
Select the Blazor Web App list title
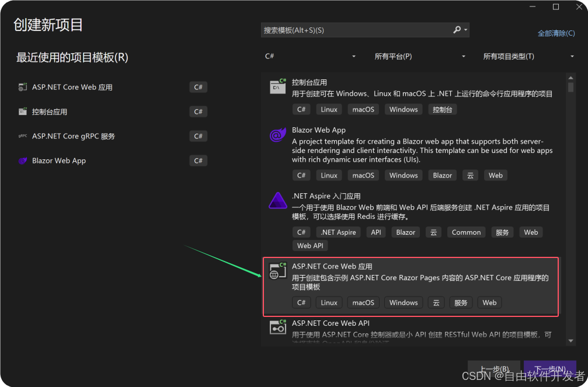tap(319, 130)
